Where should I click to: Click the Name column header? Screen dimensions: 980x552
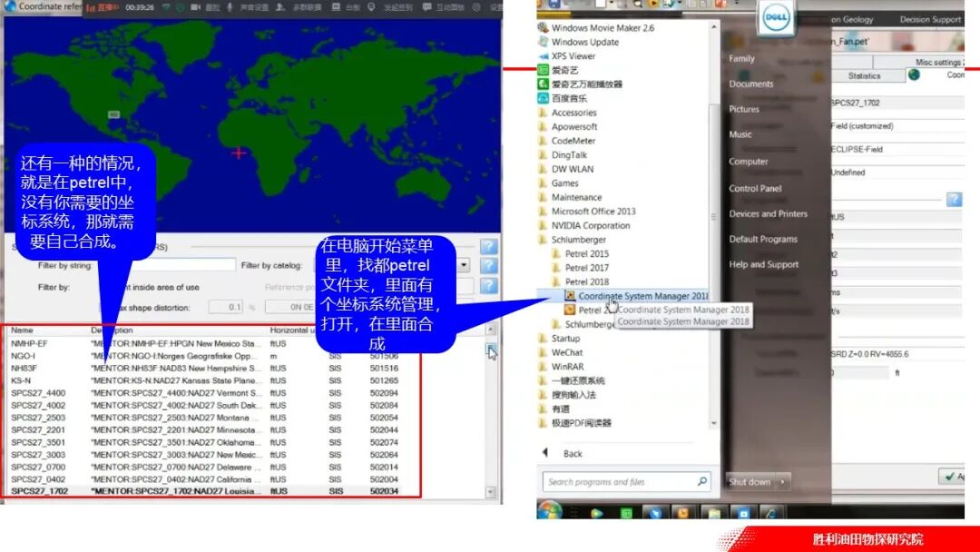click(22, 330)
